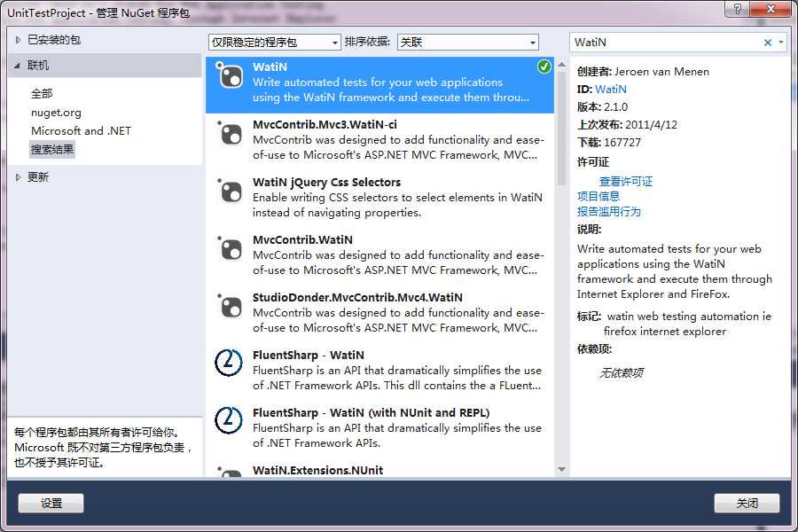Select the WatiN jQuery Css Selectors title
The image size is (798, 532).
point(326,183)
